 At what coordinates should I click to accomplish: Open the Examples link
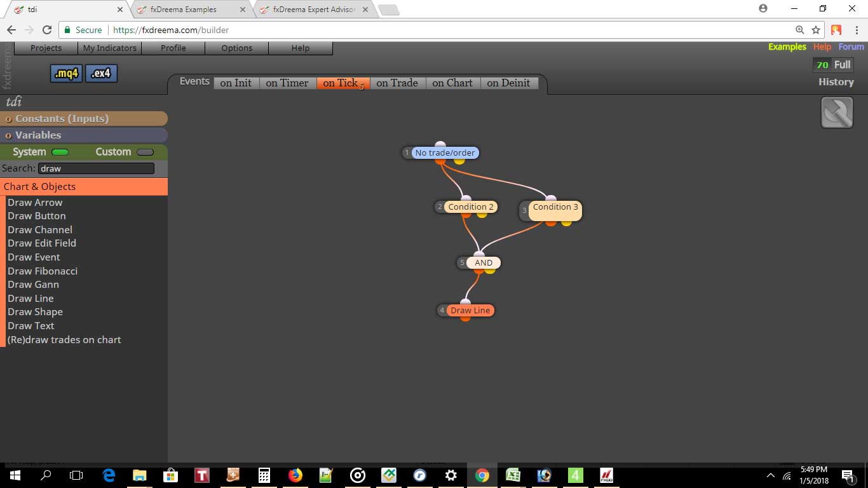coord(787,47)
